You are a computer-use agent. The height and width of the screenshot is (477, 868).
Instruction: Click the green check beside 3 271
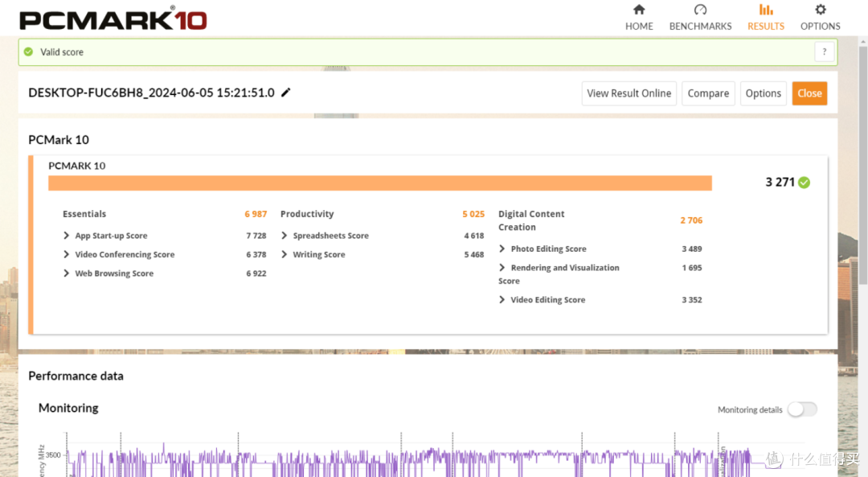pyautogui.click(x=805, y=183)
